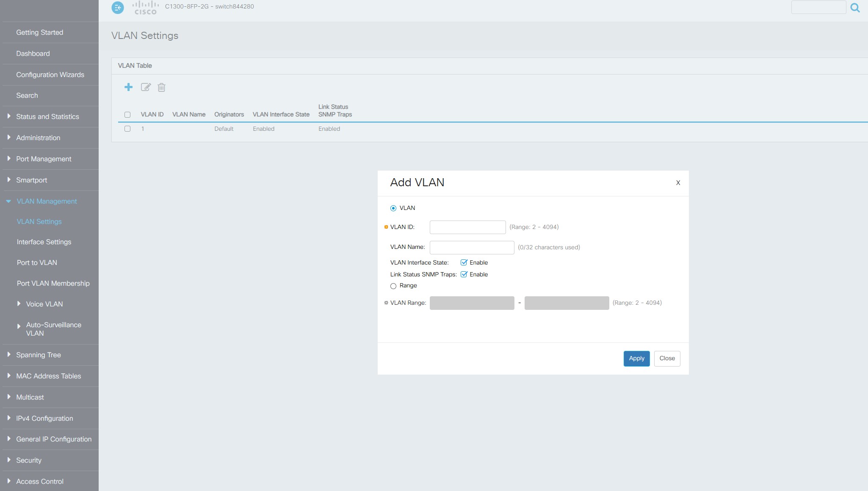Expand the Spanning Tree menu
The height and width of the screenshot is (491, 868).
pyautogui.click(x=38, y=355)
